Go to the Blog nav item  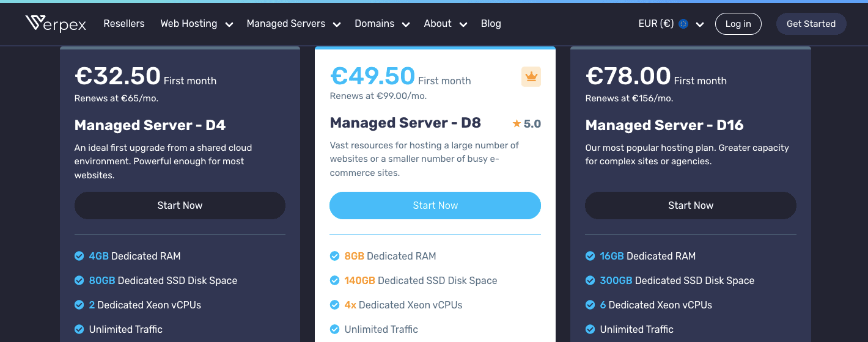(x=491, y=24)
